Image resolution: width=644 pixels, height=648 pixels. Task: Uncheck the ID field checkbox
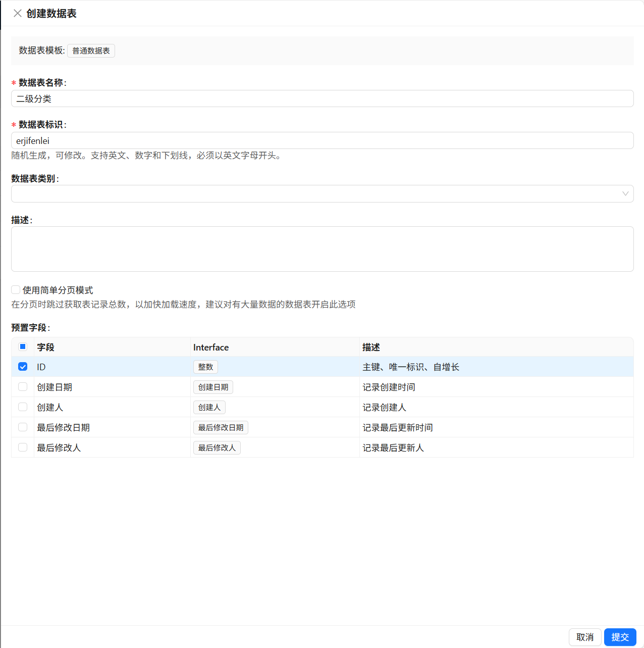coord(23,367)
